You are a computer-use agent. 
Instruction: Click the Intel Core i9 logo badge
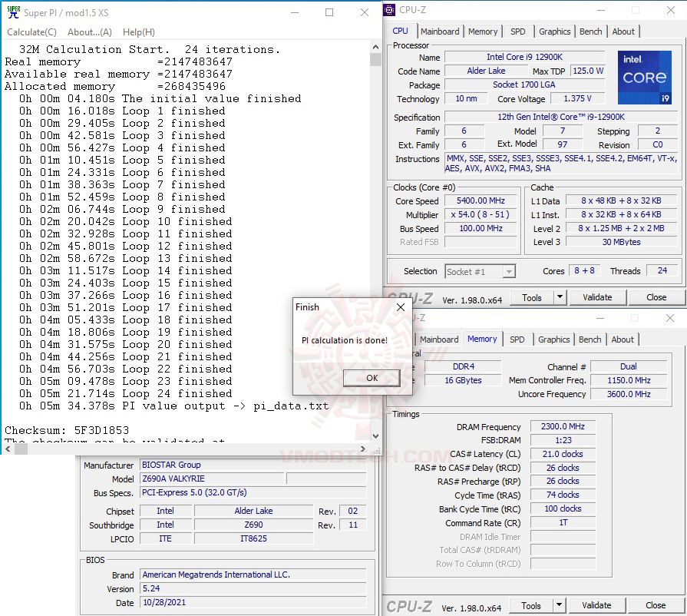(644, 78)
